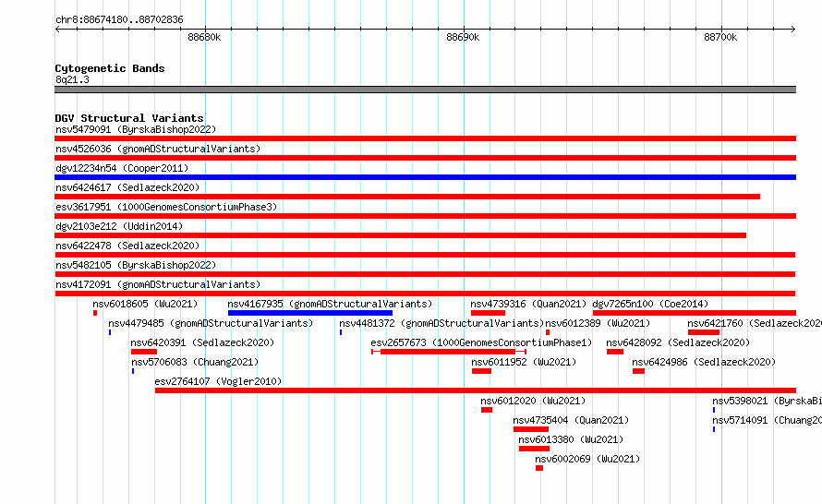Open esv3617951 (1000GenomesConsortiumPhase3) variant label
822x504 pixels.
point(166,207)
